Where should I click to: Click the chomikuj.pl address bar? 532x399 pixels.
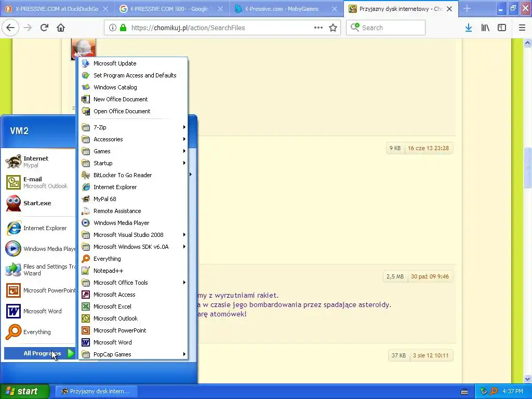pyautogui.click(x=222, y=28)
